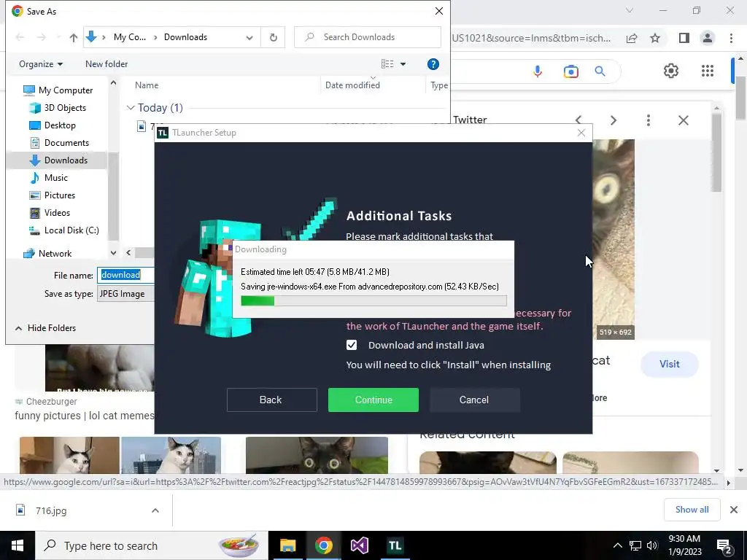Bookmark this tab star icon
The width and height of the screenshot is (747, 560).
655,38
